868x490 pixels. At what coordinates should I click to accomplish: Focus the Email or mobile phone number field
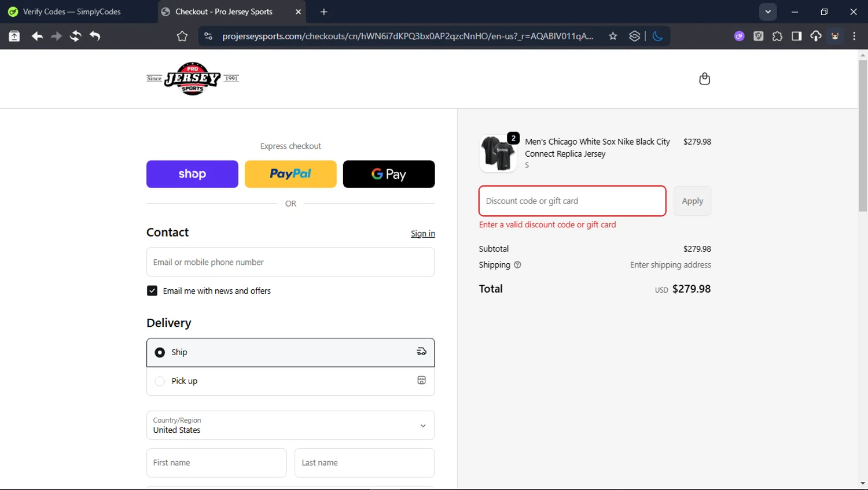290,262
